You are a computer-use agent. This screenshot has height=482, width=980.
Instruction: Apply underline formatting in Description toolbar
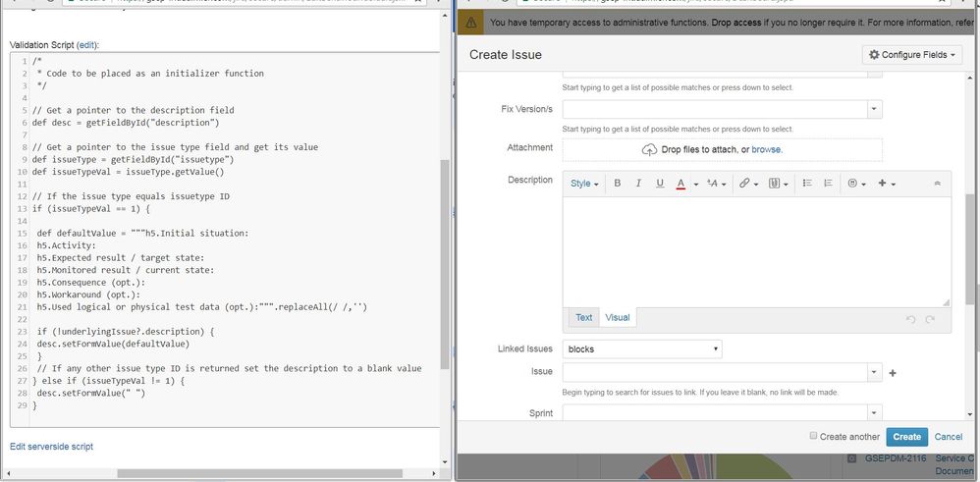click(x=659, y=184)
